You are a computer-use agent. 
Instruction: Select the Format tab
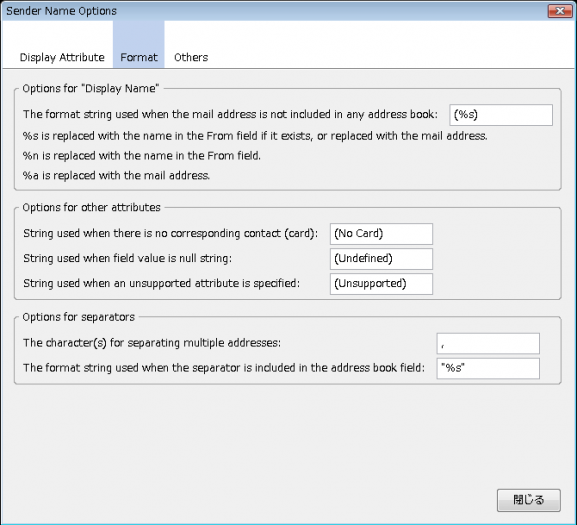139,57
